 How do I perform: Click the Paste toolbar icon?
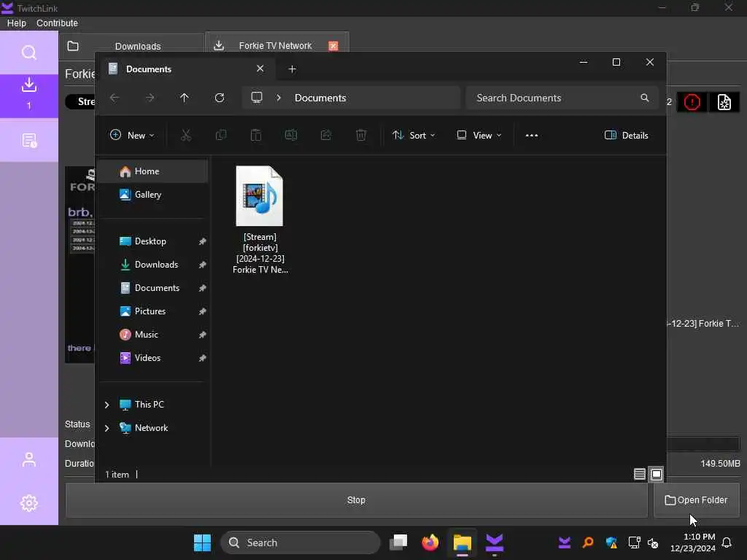coord(256,135)
